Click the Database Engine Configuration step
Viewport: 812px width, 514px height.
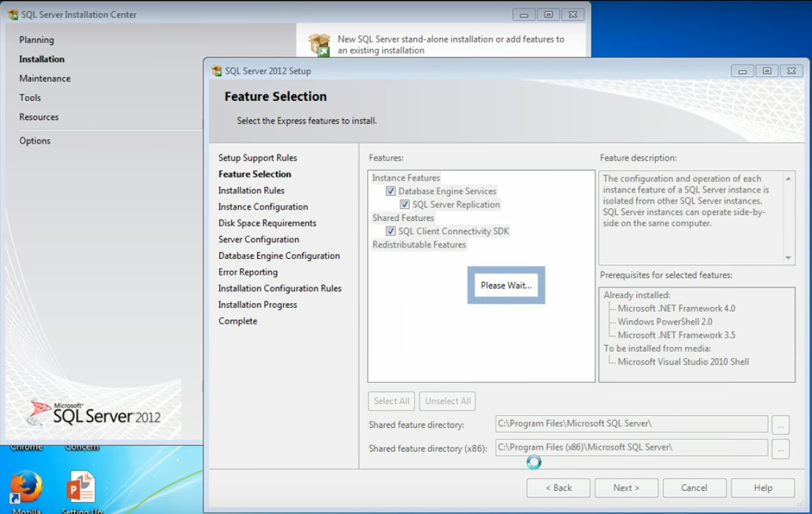coord(279,255)
